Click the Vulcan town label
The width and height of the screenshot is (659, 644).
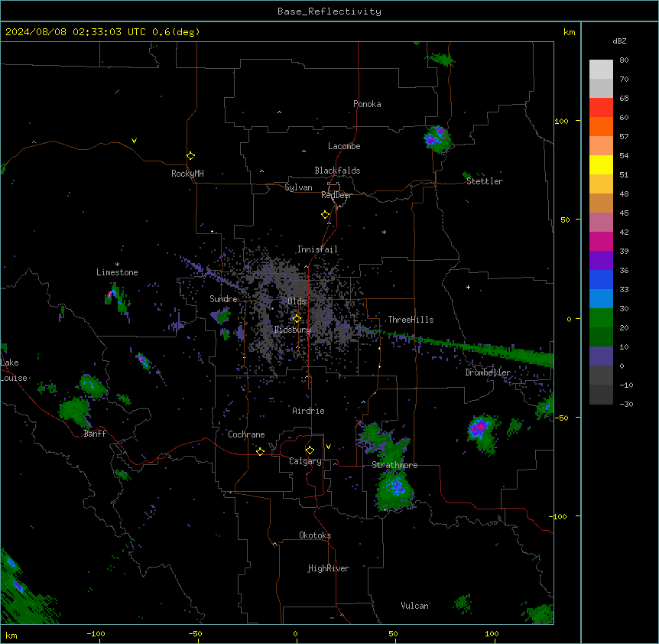(414, 606)
